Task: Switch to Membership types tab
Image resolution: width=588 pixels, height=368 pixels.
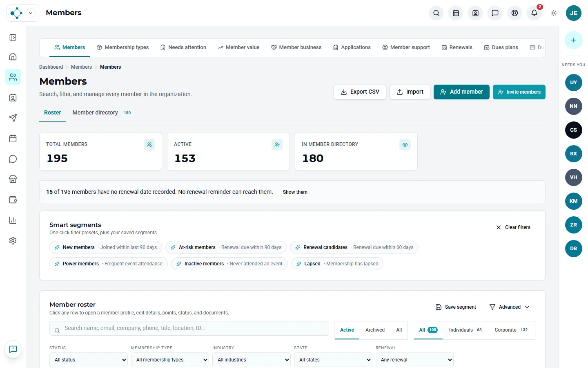Action: (122, 47)
